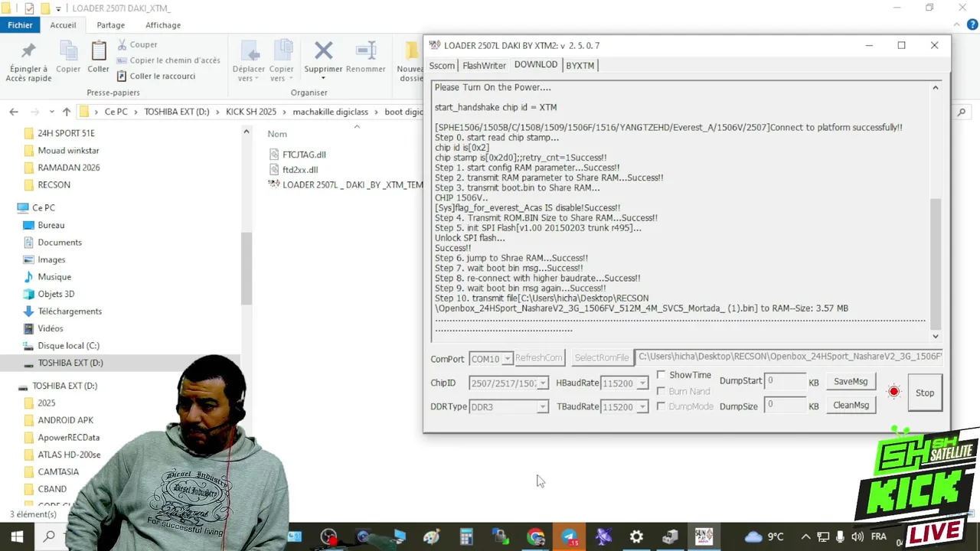Switch to the BYXTM tab

point(580,66)
